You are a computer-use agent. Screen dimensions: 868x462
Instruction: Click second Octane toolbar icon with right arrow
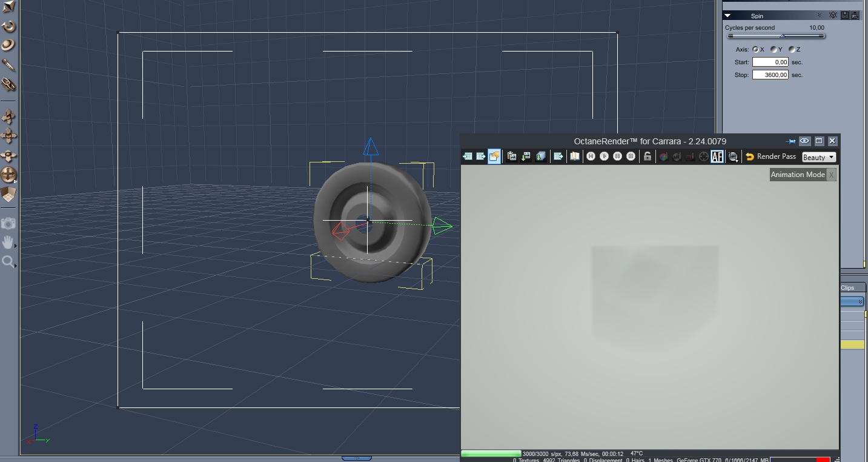click(x=480, y=156)
